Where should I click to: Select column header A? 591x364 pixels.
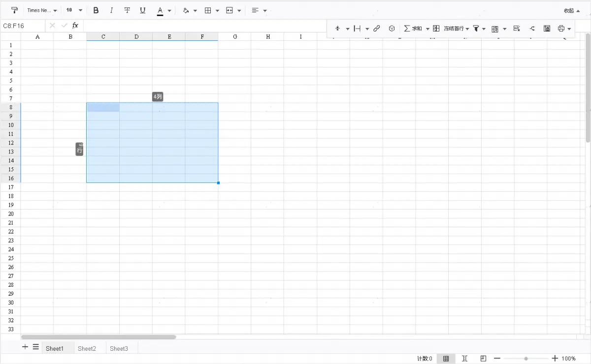click(x=37, y=37)
